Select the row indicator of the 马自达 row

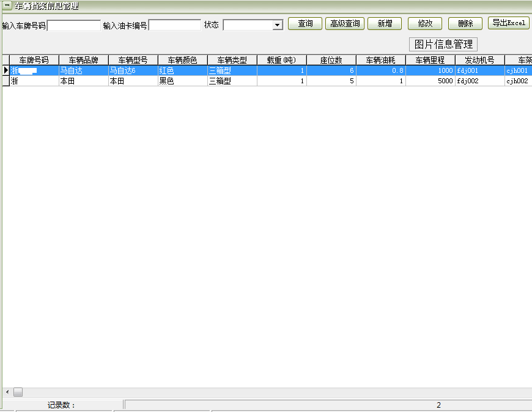click(x=6, y=70)
